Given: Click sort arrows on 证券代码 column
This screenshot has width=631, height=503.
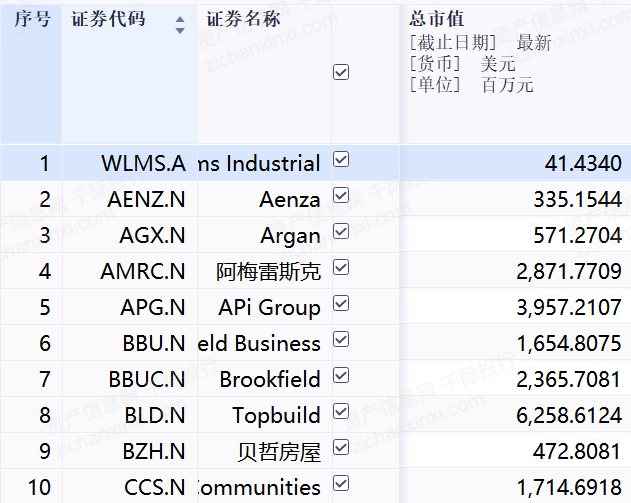Looking at the screenshot, I should 180,25.
